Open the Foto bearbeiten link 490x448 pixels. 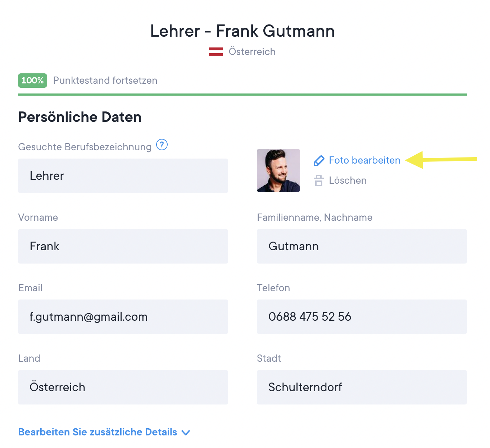coord(364,160)
